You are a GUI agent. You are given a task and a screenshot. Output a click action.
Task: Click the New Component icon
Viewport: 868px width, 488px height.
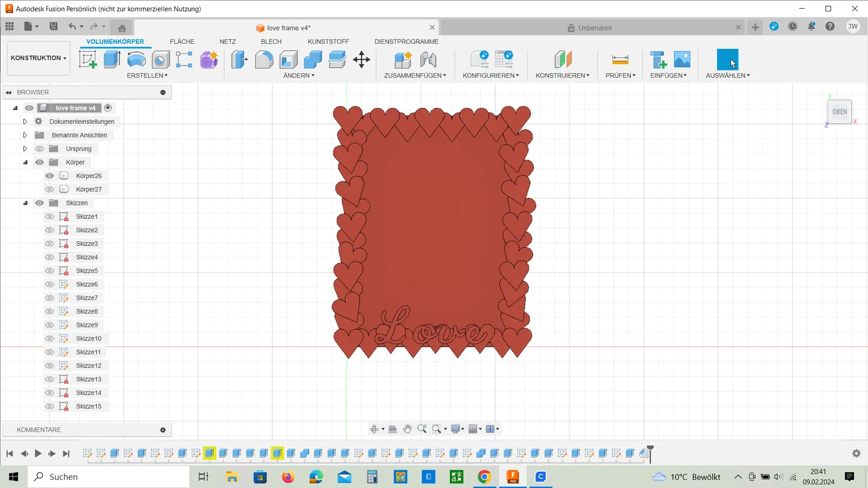pos(403,59)
